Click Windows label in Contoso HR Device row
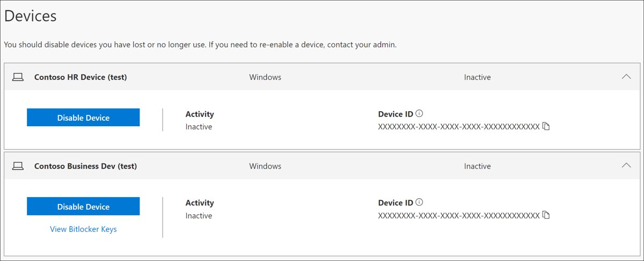Viewport: 644px width, 261px height. tap(265, 77)
